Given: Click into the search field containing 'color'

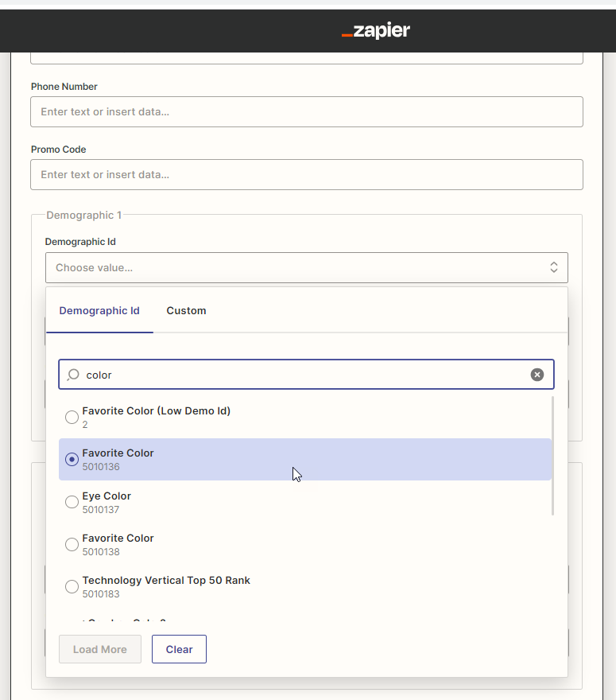Looking at the screenshot, I should 302,375.
